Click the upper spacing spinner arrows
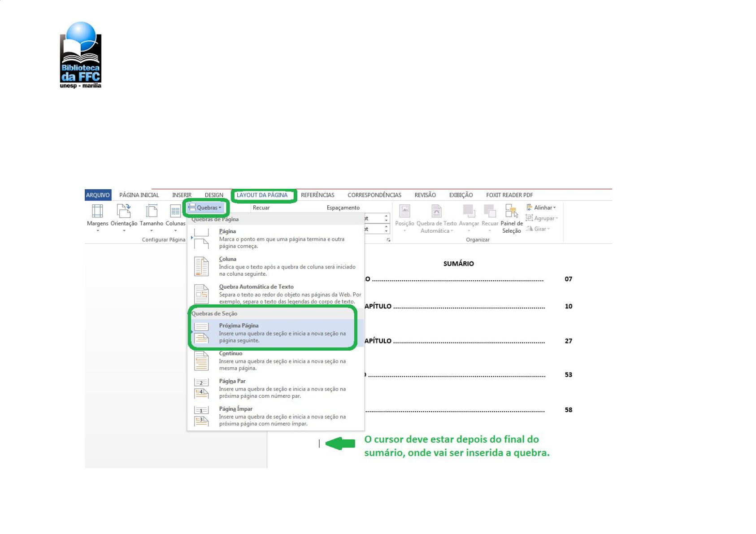This screenshot has height=534, width=756. point(386,218)
